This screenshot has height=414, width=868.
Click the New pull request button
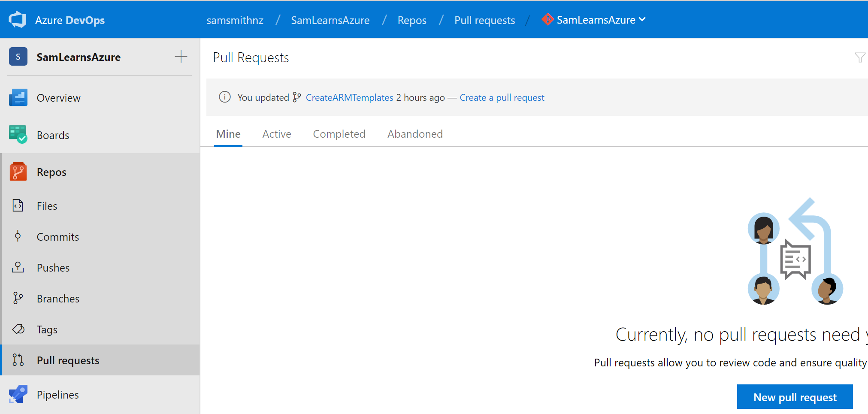tap(795, 397)
